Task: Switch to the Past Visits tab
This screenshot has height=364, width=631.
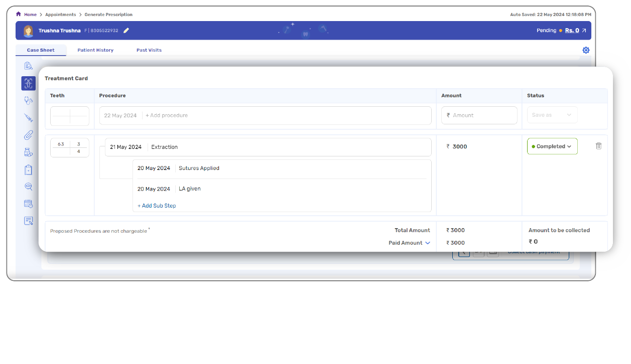Action: [149, 50]
